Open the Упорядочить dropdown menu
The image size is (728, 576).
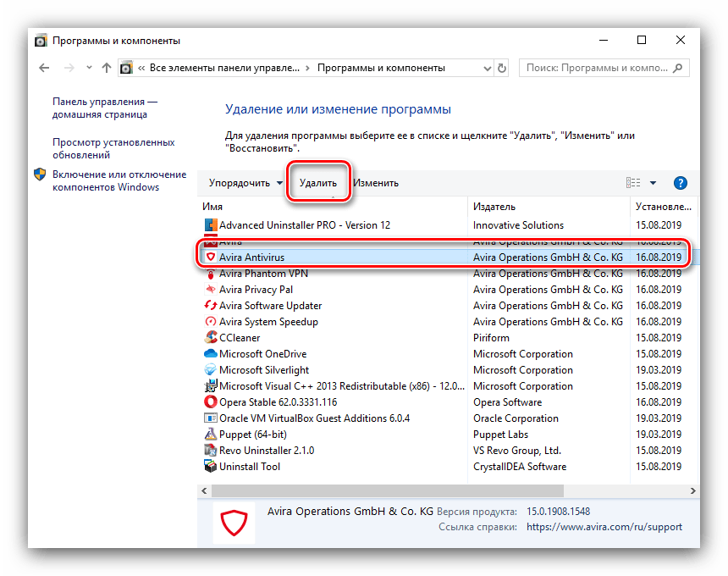point(245,183)
